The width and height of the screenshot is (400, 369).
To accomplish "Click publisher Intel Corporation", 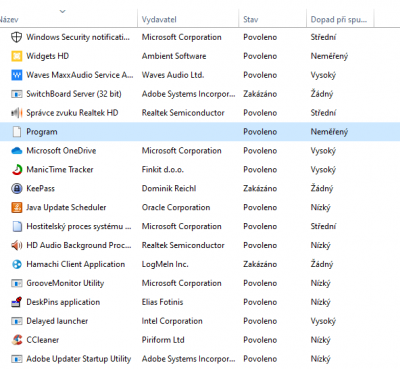I will pos(172,321).
